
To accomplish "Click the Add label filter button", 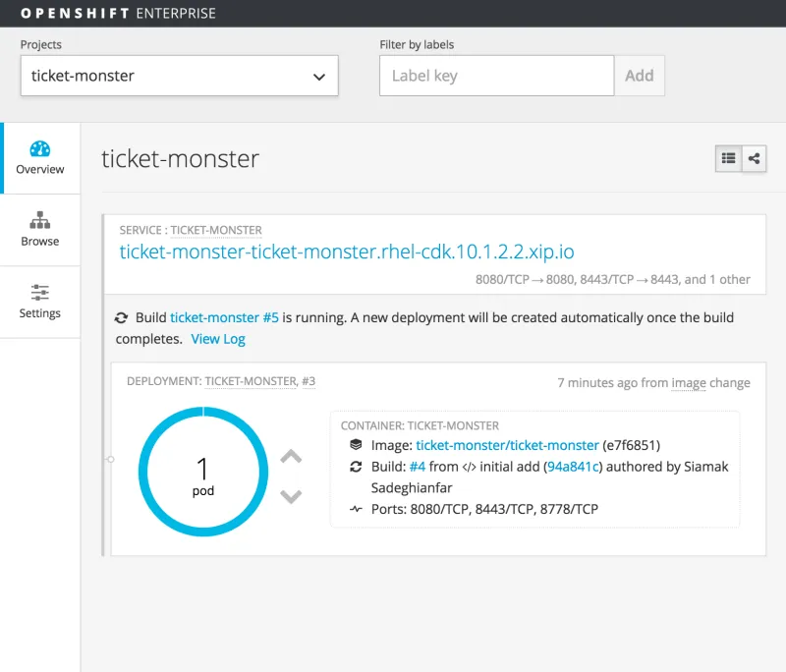I will coord(639,76).
